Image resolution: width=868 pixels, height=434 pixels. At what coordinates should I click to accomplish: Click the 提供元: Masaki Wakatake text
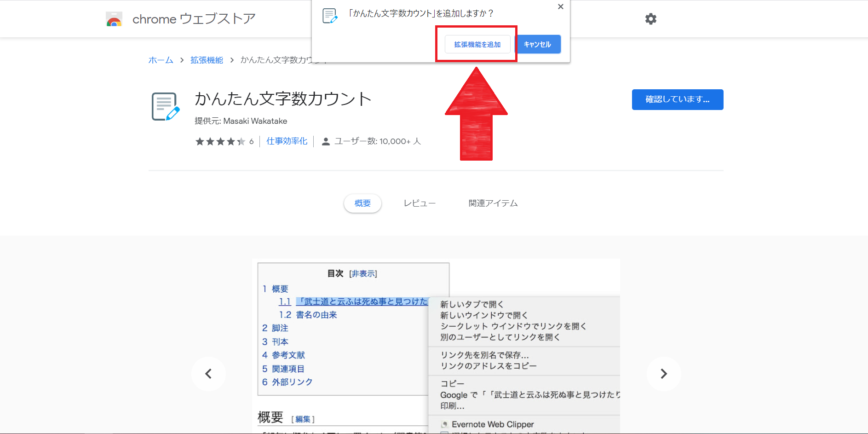pos(241,121)
